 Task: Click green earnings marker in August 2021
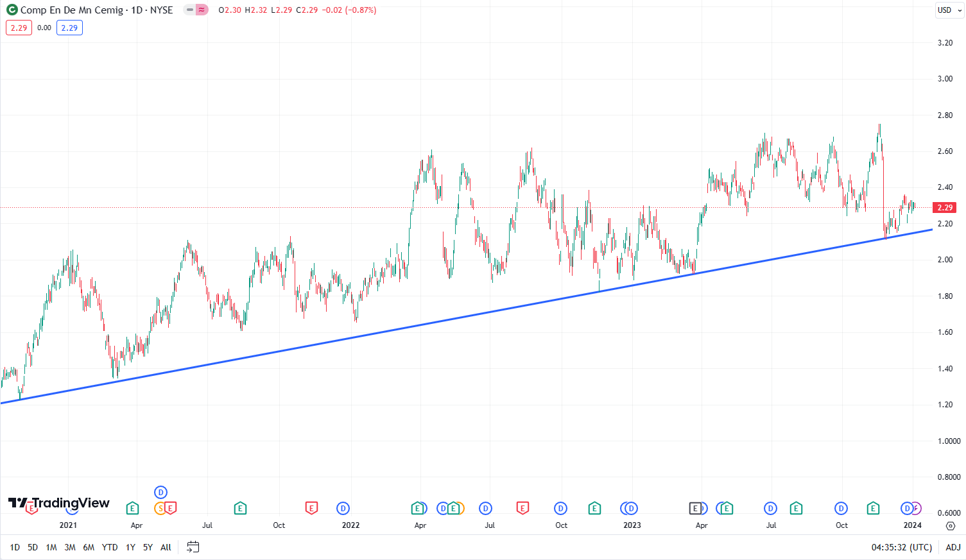[x=240, y=509]
